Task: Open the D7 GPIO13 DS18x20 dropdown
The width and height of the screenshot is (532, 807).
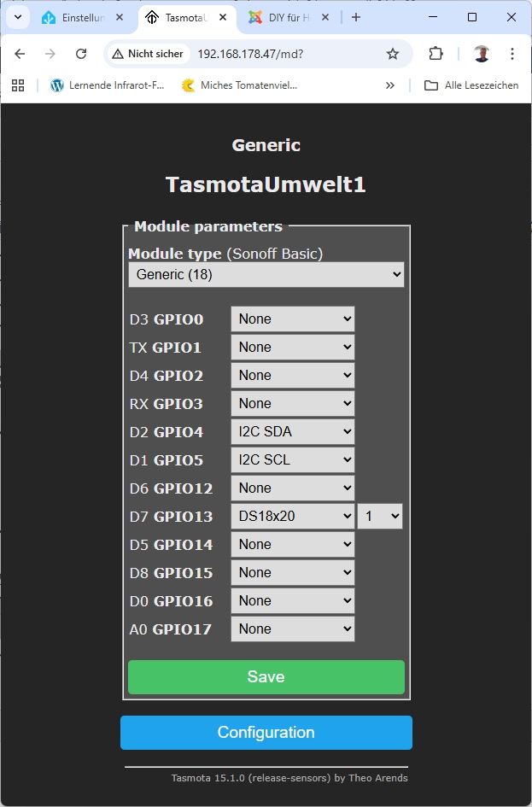Action: [292, 517]
